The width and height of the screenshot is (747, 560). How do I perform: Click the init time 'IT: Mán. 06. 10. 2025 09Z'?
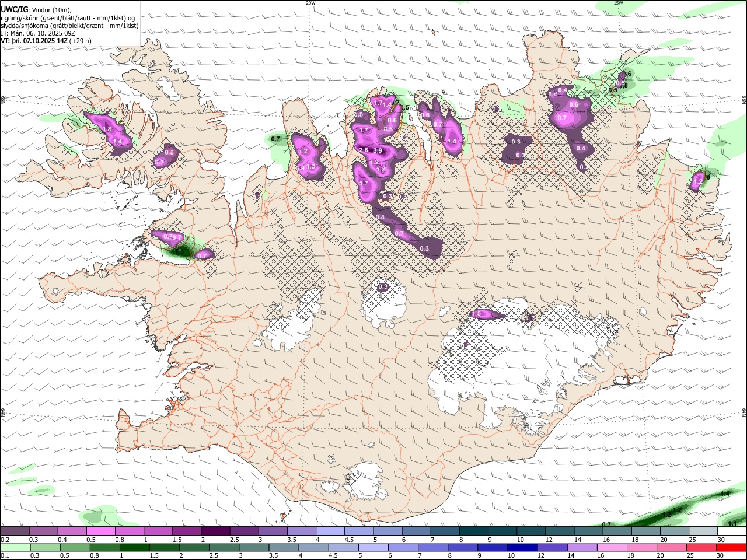38,33
